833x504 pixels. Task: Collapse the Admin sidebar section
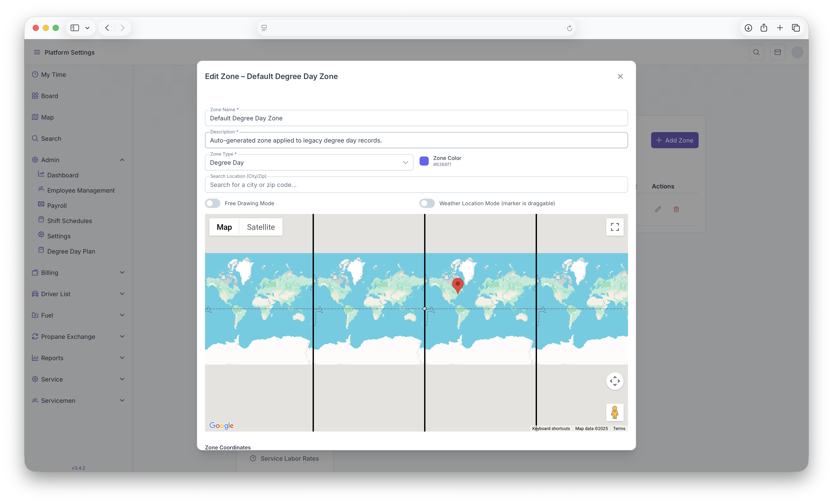point(122,160)
